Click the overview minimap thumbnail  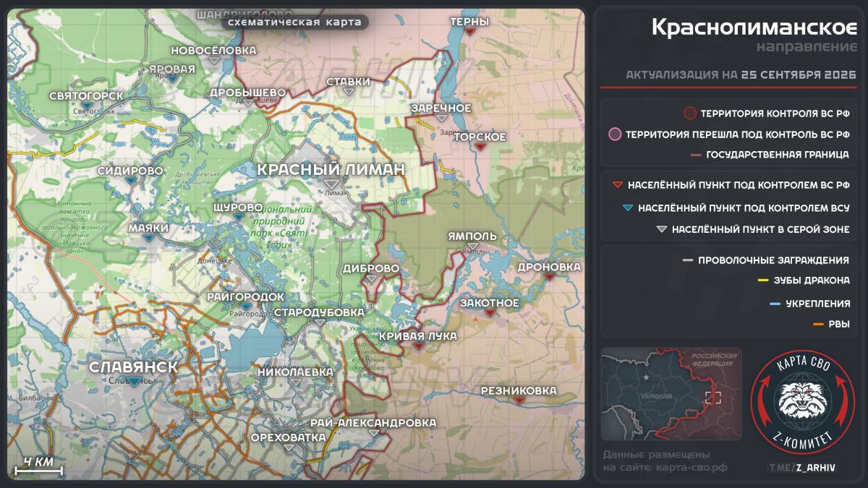pyautogui.click(x=671, y=394)
